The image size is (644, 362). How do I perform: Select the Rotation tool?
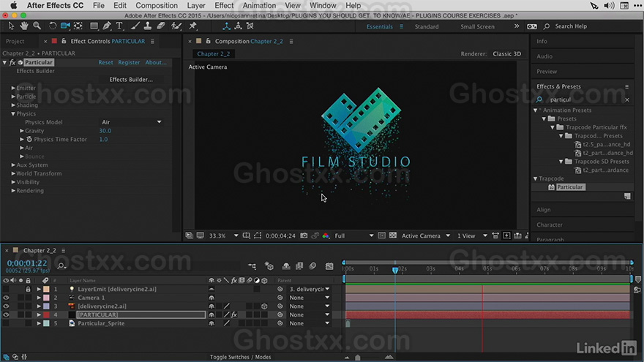53,26
